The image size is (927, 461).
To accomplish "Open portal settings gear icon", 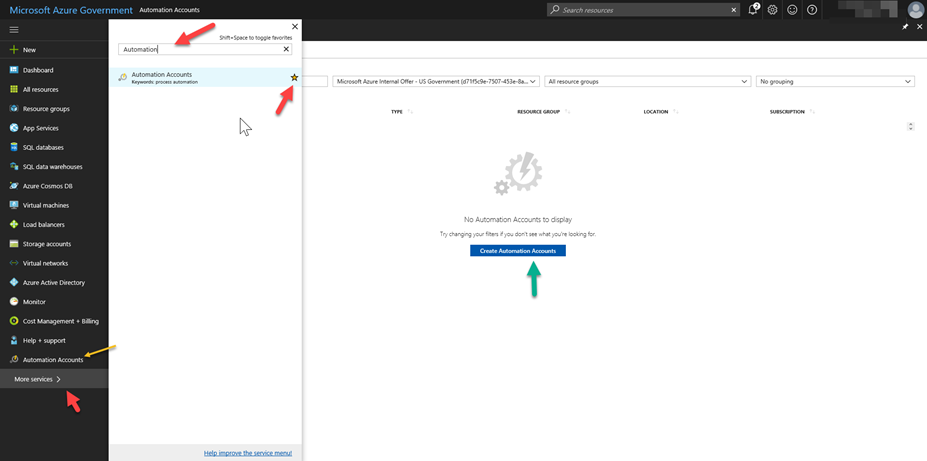I will [772, 10].
